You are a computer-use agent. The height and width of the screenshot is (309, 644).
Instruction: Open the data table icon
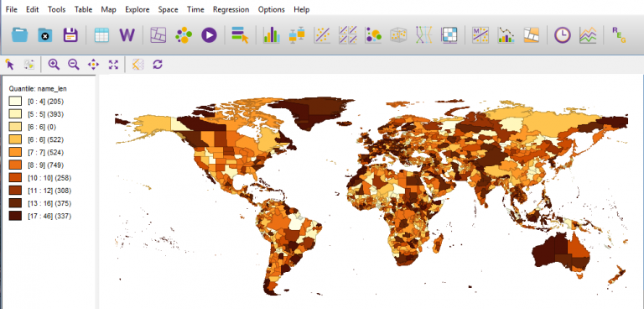click(x=101, y=35)
